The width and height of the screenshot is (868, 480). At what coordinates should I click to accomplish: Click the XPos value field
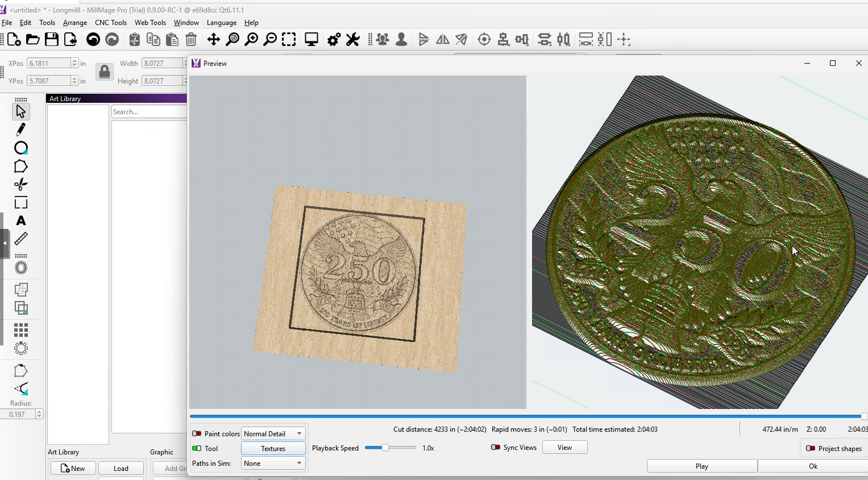pyautogui.click(x=49, y=63)
